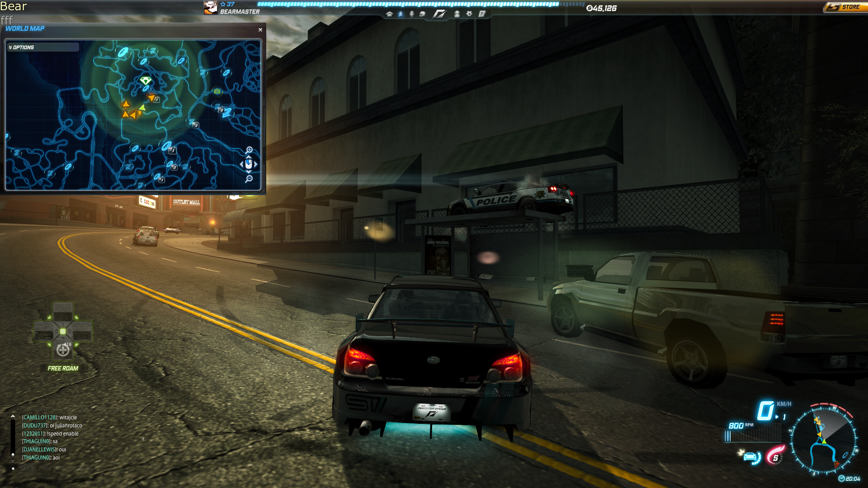Click the FREE ROAM label

(x=63, y=368)
